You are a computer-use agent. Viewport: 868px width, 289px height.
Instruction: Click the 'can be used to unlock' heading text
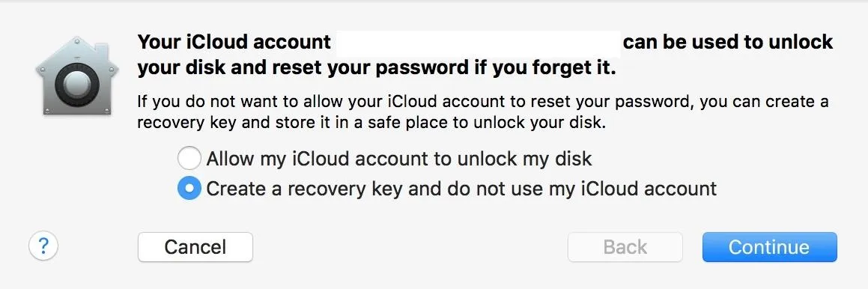coord(728,43)
